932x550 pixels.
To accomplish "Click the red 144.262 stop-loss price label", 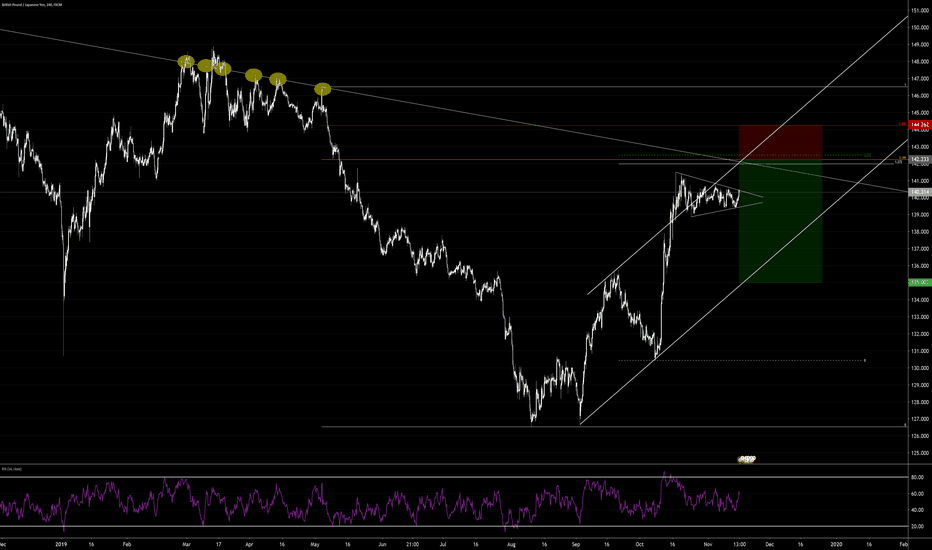I will (920, 125).
